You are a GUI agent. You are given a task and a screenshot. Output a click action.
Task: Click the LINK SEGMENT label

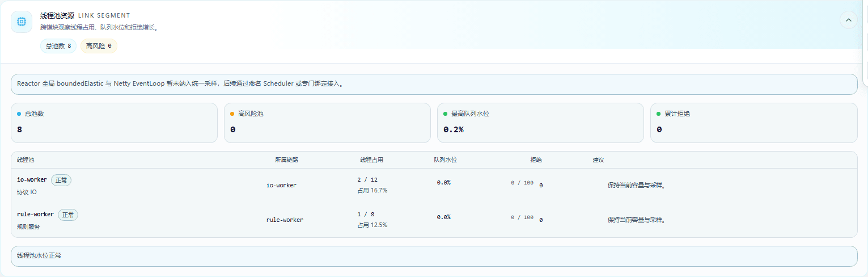point(104,16)
